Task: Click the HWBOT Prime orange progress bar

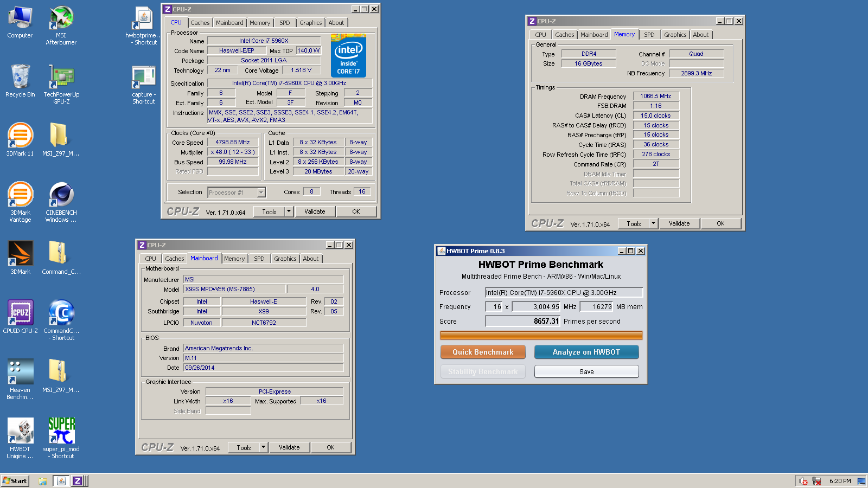Action: 541,336
